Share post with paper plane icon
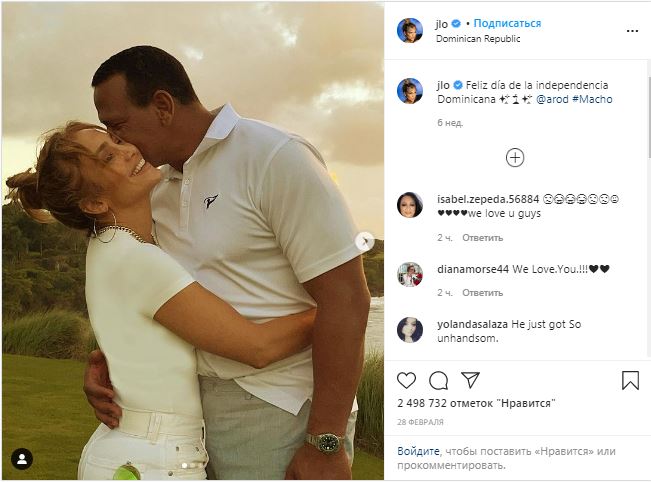651x482 pixels. pyautogui.click(x=469, y=381)
